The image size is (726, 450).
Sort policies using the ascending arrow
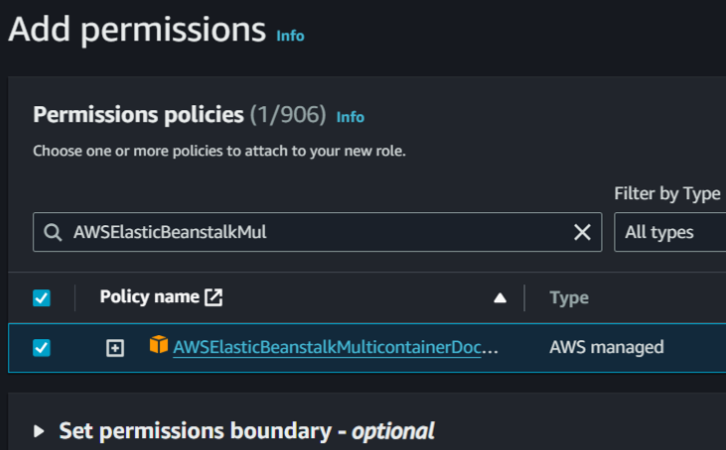(x=500, y=297)
